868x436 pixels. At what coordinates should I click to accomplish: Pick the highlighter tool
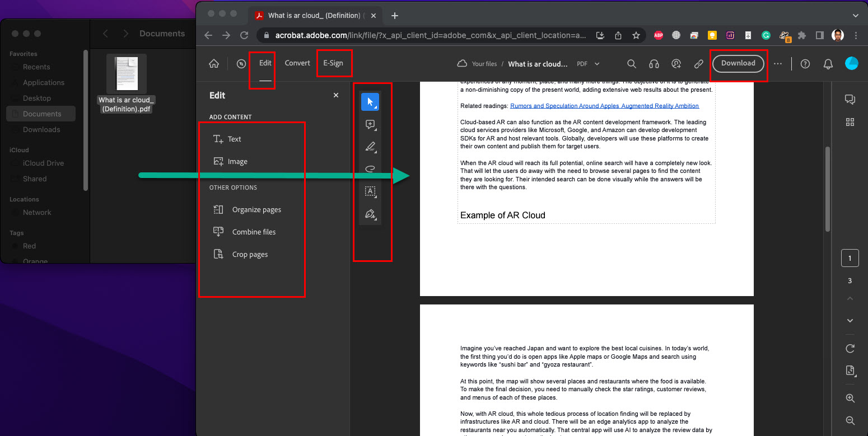pyautogui.click(x=370, y=147)
